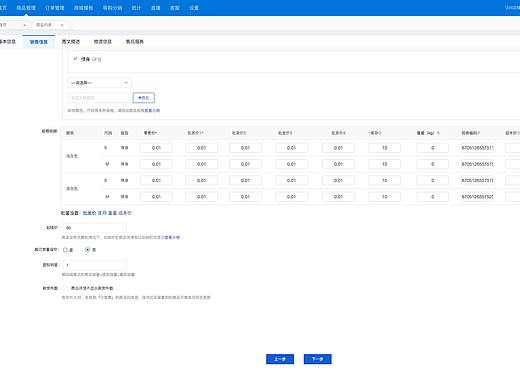Switch to the 物流信息 tab
This screenshot has height=390, width=520.
tap(103, 42)
